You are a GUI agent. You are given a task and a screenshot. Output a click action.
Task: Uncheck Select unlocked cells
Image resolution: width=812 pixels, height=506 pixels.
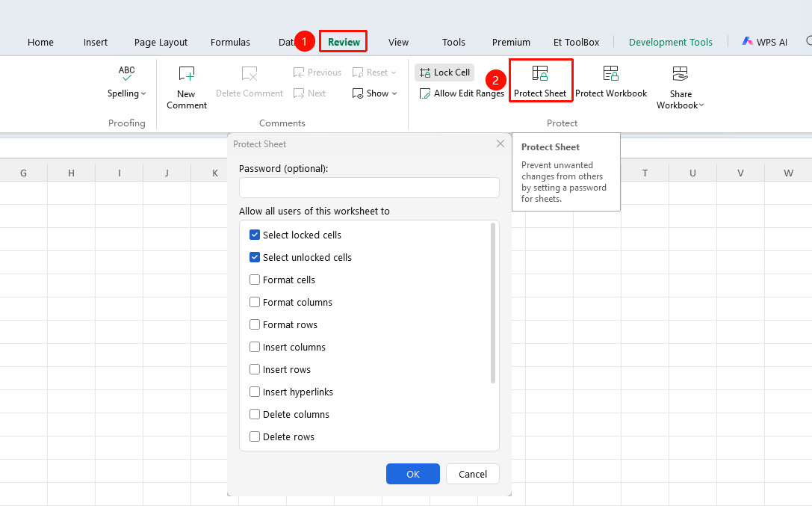[255, 257]
